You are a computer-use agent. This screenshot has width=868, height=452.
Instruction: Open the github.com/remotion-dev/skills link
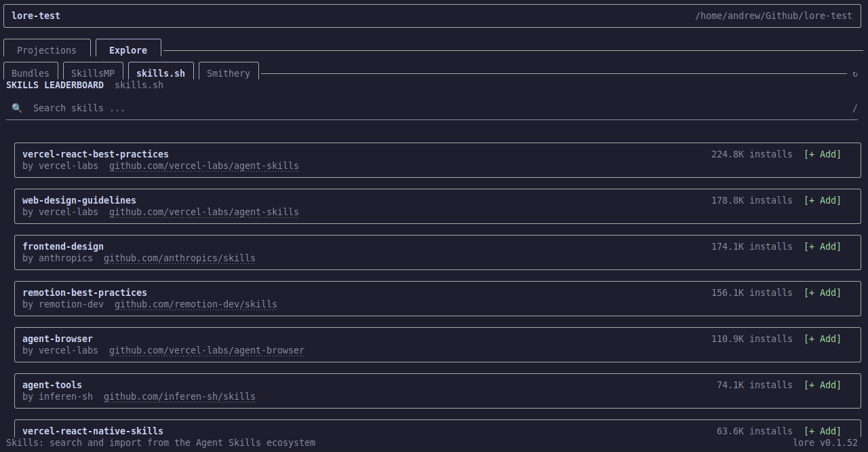(195, 304)
